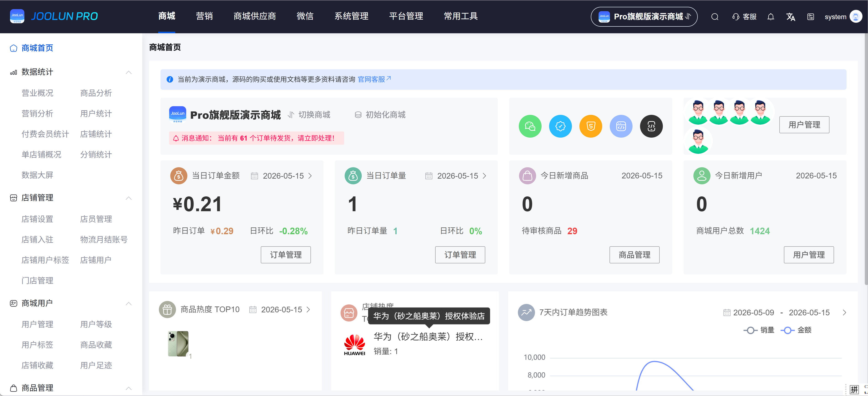The width and height of the screenshot is (868, 396).
Task: Click the 商品热度 gift box icon
Action: coord(168,309)
